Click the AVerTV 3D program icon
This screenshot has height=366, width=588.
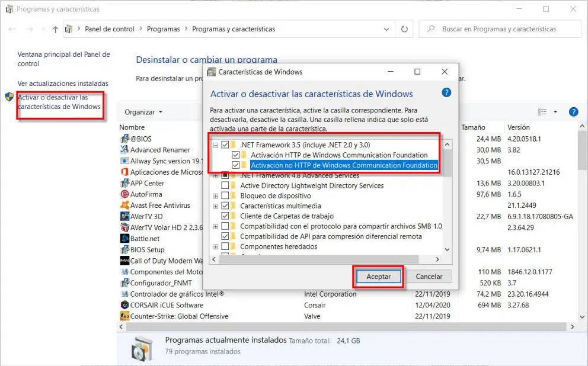click(x=124, y=217)
